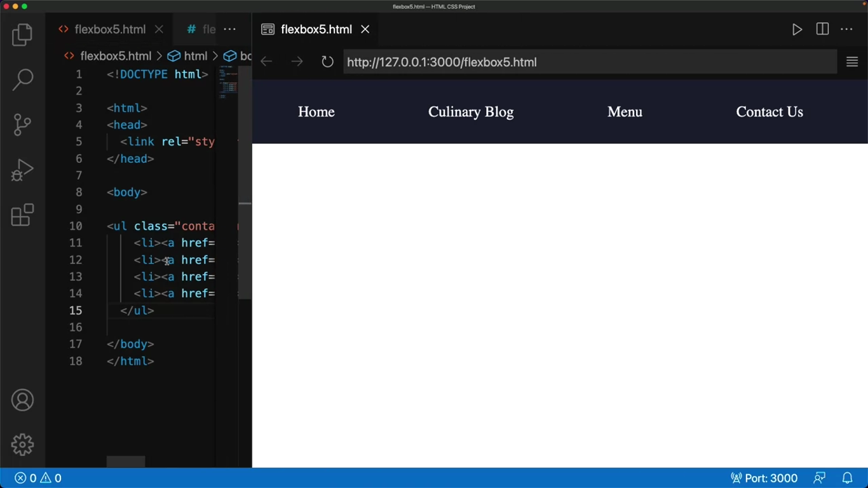Click the Contact Us navigation link
868x488 pixels.
point(769,112)
